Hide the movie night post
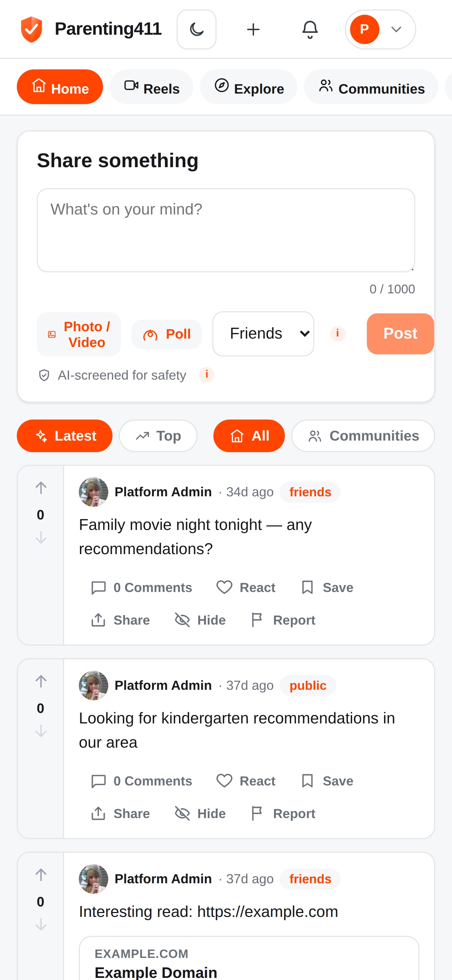Image resolution: width=452 pixels, height=980 pixels. point(200,620)
